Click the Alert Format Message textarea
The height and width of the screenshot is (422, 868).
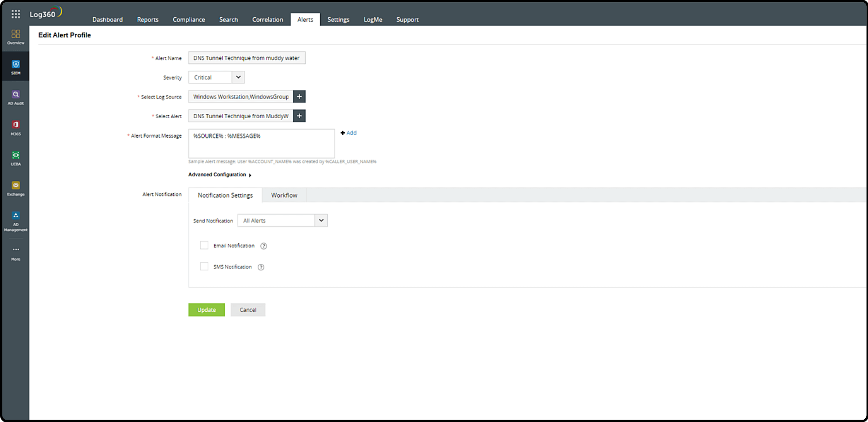tap(262, 143)
